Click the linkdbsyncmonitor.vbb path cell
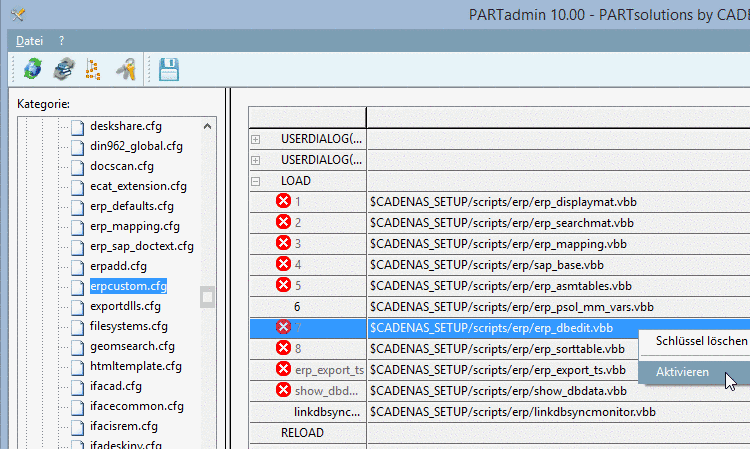The height and width of the screenshot is (449, 750). coord(558,412)
